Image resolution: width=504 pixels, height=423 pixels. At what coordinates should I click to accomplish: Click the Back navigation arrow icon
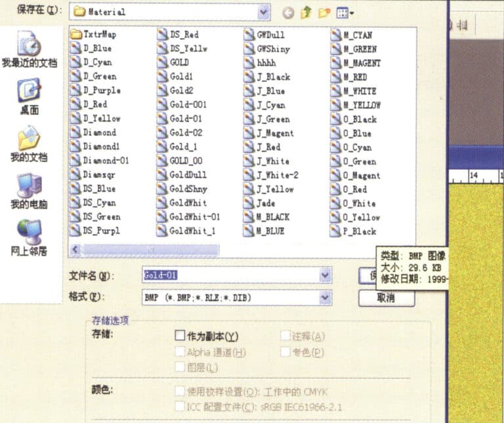288,13
